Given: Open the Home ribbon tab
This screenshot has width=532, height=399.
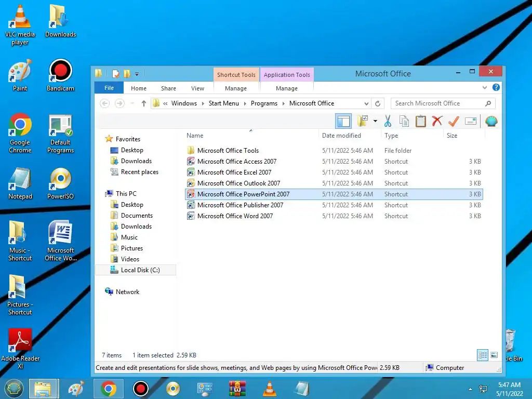Looking at the screenshot, I should 138,88.
